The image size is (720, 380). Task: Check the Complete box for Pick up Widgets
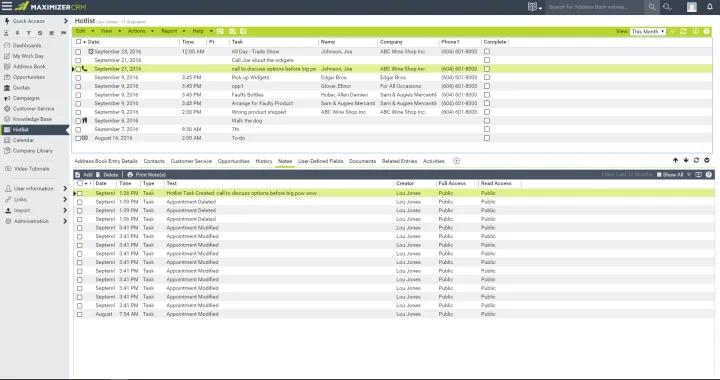[x=487, y=77]
